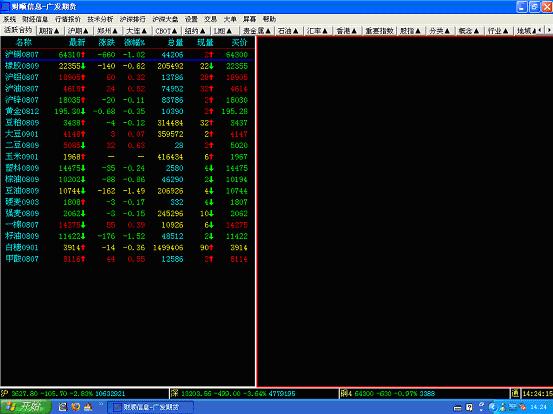Screen dimensions: 553x414
Task: Open the 系统 menu
Action: [x=9, y=19]
